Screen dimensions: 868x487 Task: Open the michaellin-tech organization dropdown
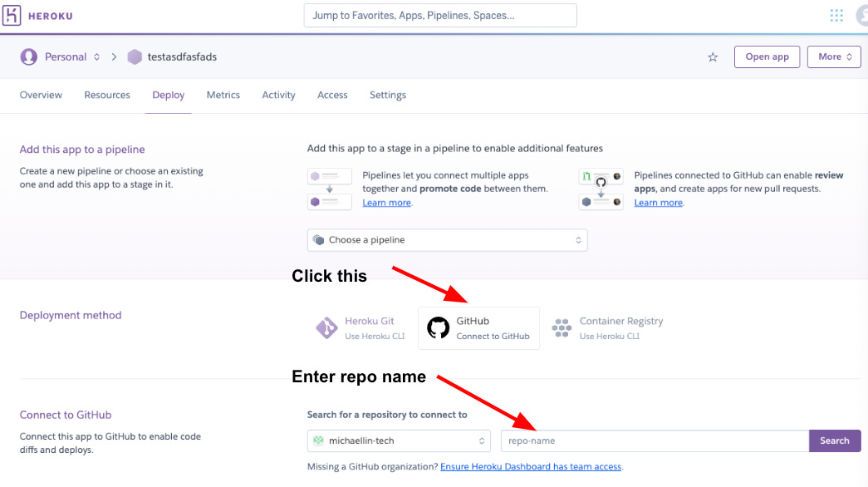click(x=398, y=440)
